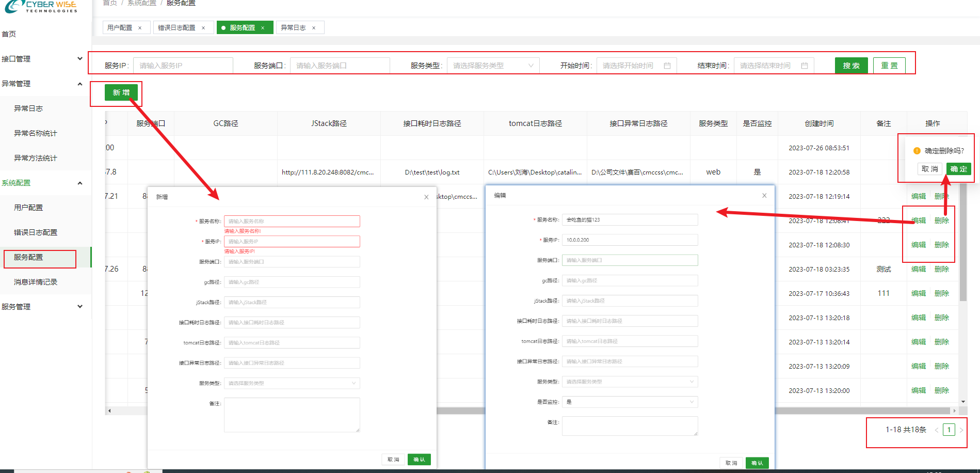Focus 备注 textarea in 新增 dialog
The image size is (980, 473).
click(292, 415)
